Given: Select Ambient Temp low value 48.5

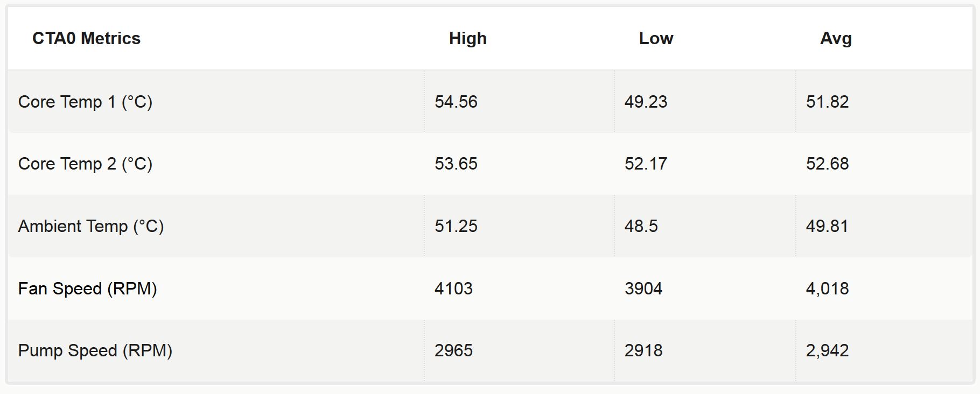Looking at the screenshot, I should (x=641, y=226).
